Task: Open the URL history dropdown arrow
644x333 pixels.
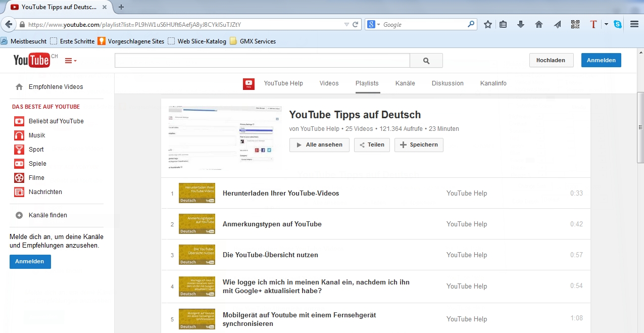Action: coord(346,24)
